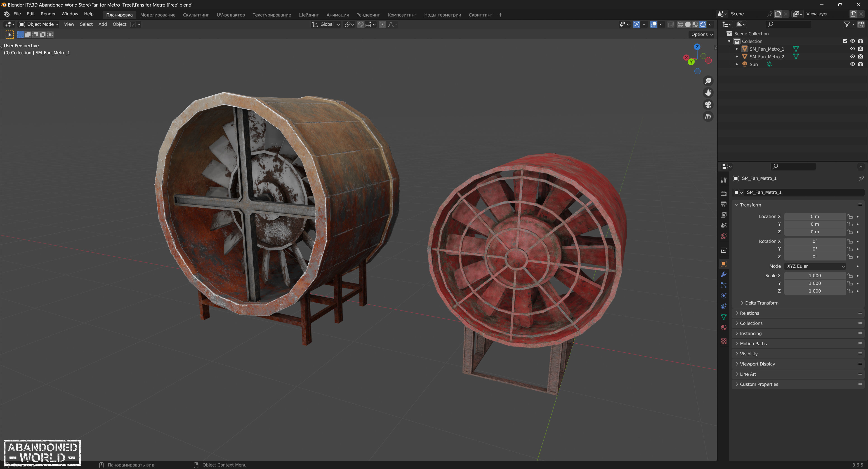The width and height of the screenshot is (868, 469).
Task: Open the Object Mode dropdown
Action: pyautogui.click(x=38, y=24)
